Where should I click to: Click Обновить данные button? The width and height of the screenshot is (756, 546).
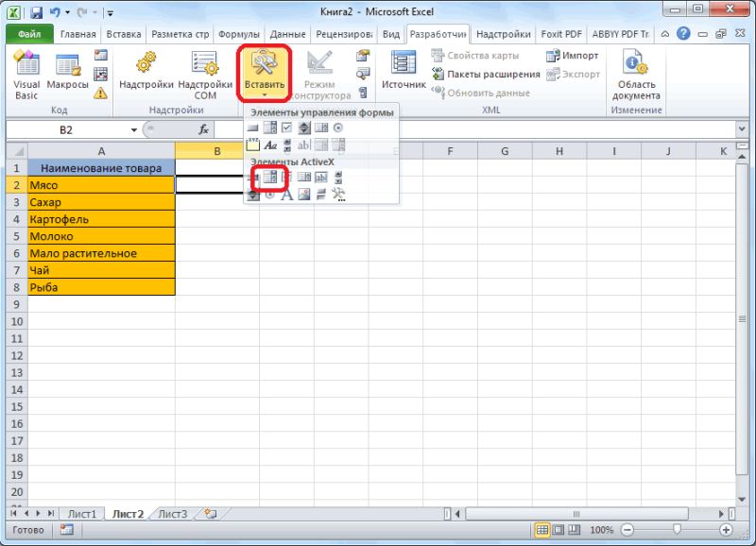click(481, 93)
